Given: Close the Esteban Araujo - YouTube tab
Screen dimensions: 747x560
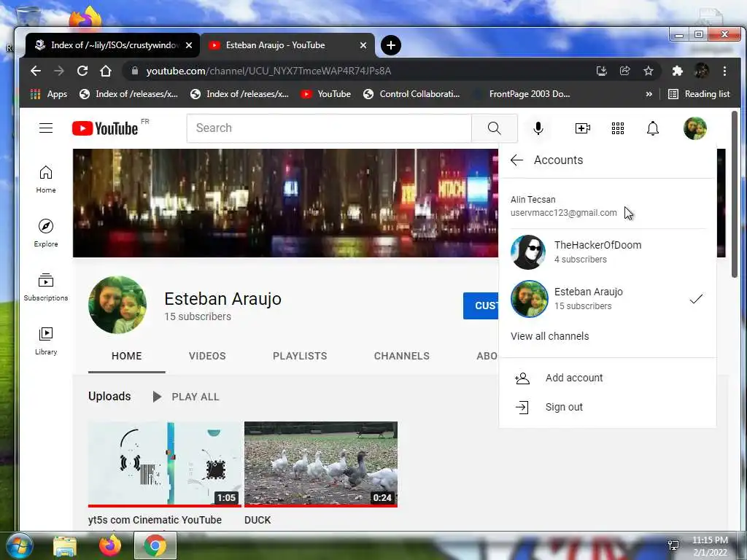Looking at the screenshot, I should [x=363, y=45].
